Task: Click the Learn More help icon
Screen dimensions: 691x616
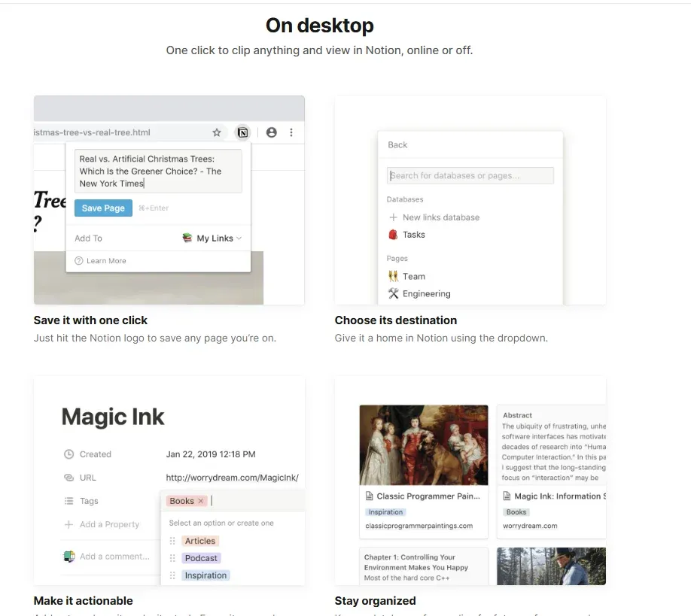Action: [79, 261]
